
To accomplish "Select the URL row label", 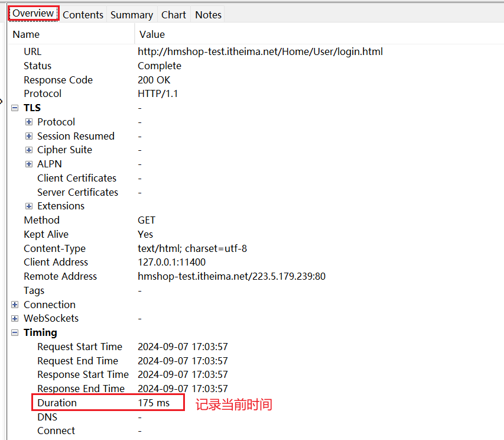I will 32,51.
